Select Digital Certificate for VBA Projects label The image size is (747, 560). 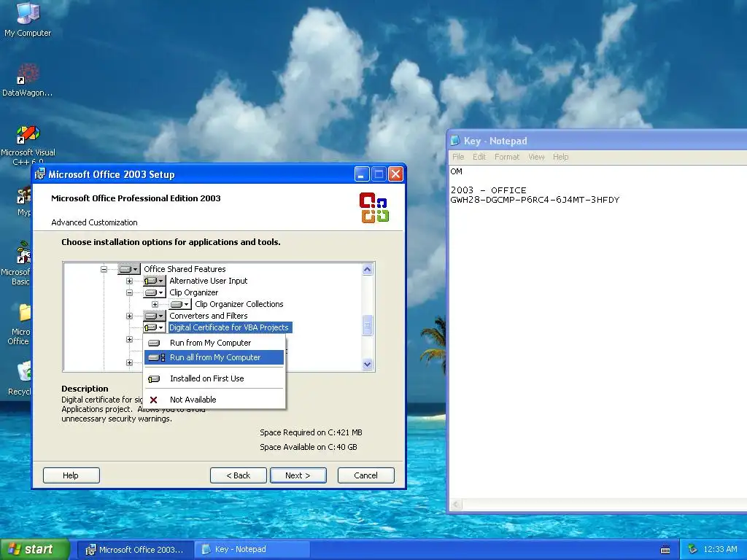pos(230,327)
